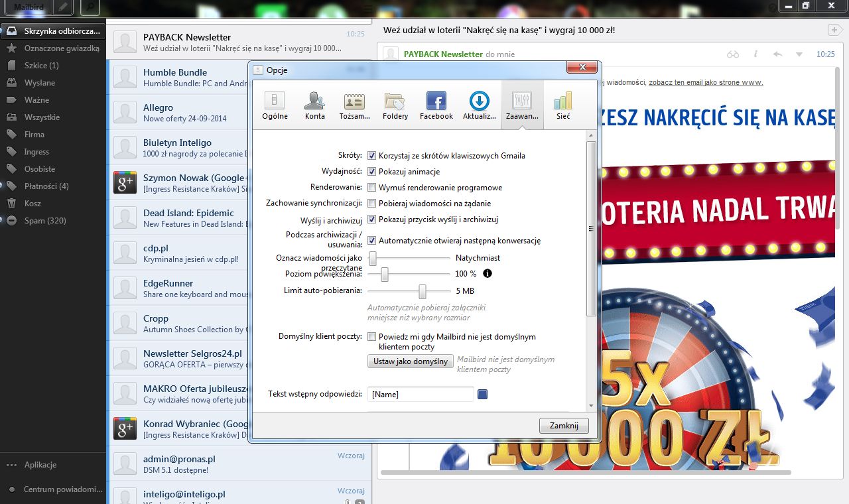Viewport: 849px width, 504px height.
Task: Enable Pobieraj wiadomości na żądanie checkbox
Action: point(372,204)
